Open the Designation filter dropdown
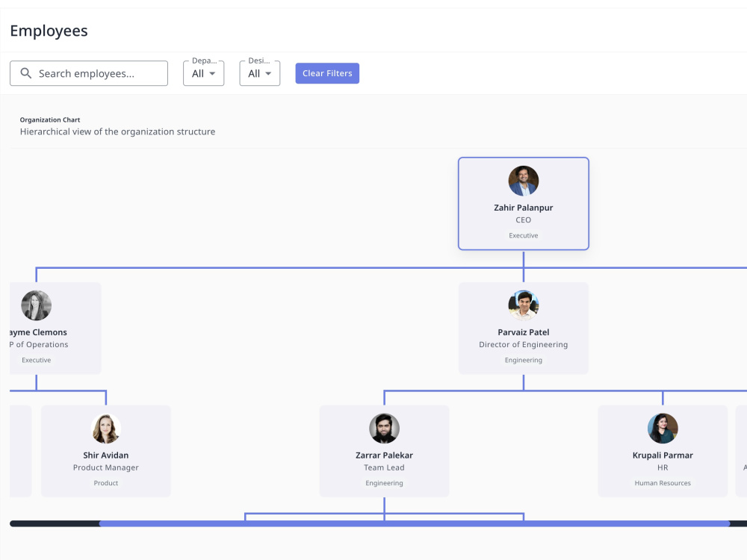This screenshot has width=747, height=560. click(260, 73)
